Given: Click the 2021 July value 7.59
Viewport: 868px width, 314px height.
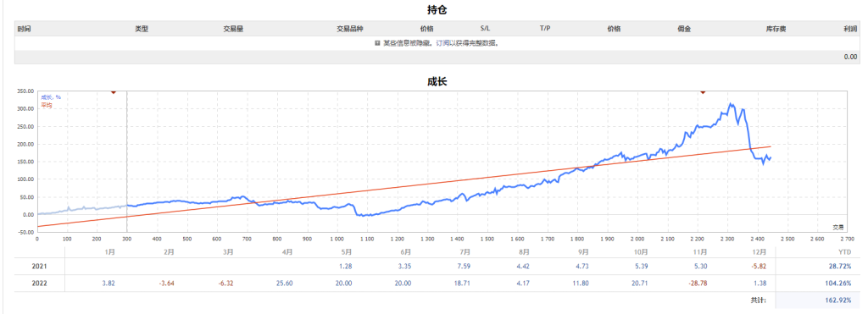Looking at the screenshot, I should pyautogui.click(x=464, y=267).
